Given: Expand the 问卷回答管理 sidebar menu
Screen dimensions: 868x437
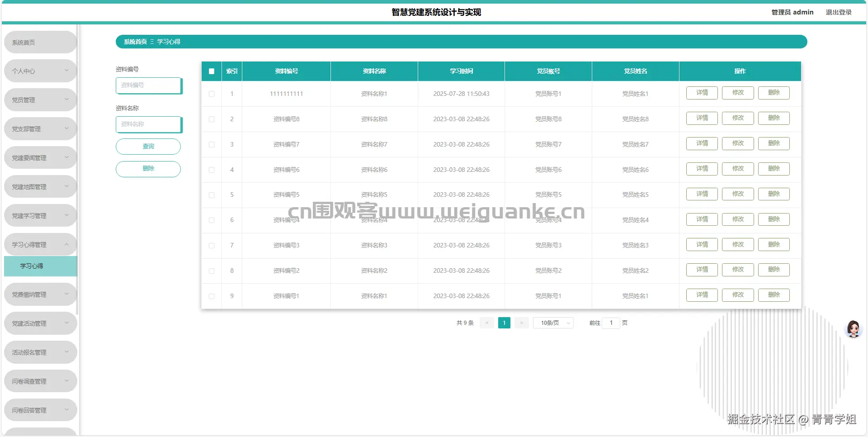Looking at the screenshot, I should coord(40,410).
